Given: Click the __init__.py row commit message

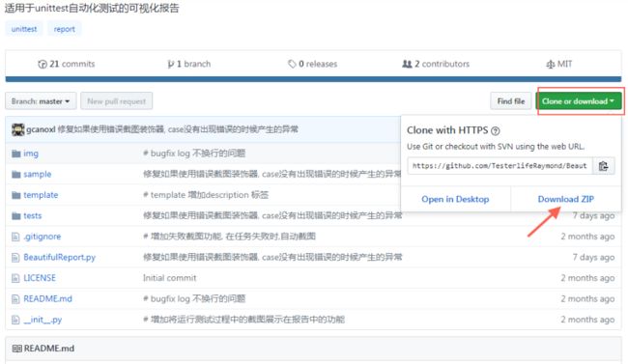Looking at the screenshot, I should coord(243,320).
